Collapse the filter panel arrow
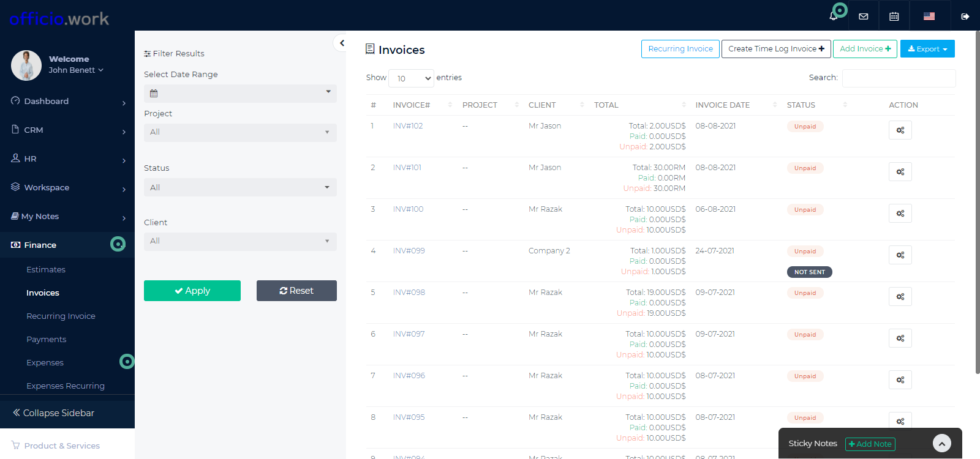The width and height of the screenshot is (980, 459). click(x=342, y=43)
